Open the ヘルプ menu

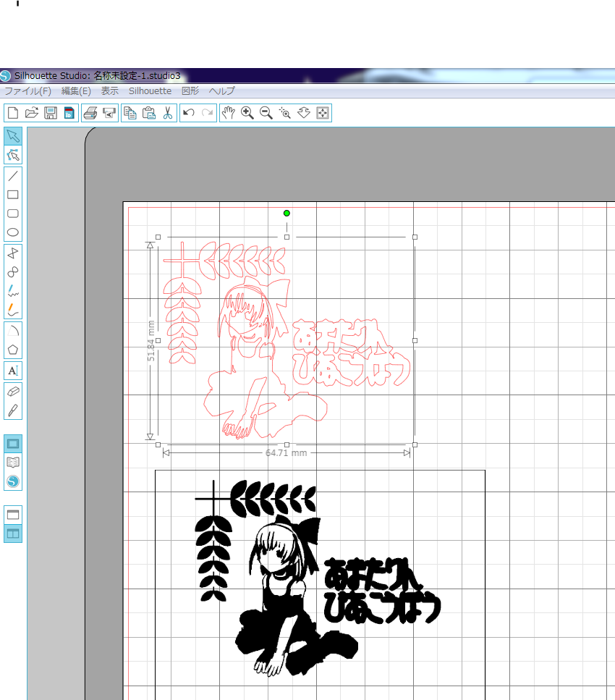click(x=222, y=91)
